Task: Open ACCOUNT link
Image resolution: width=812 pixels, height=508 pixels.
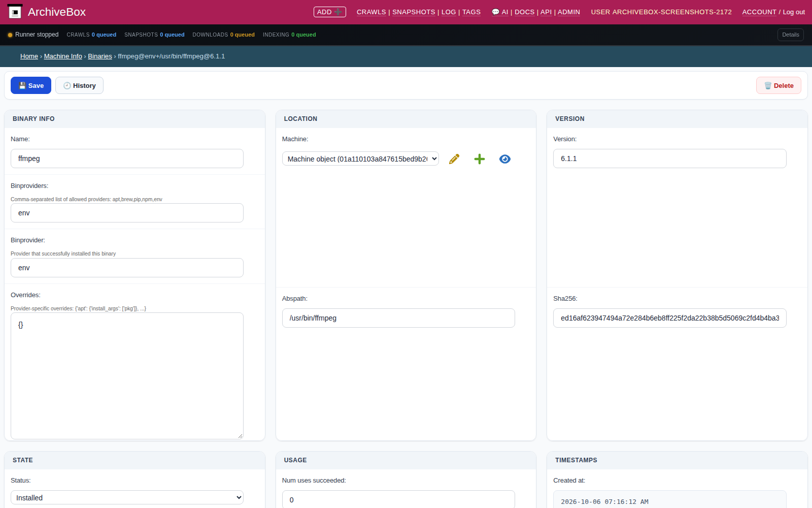Action: pyautogui.click(x=759, y=12)
